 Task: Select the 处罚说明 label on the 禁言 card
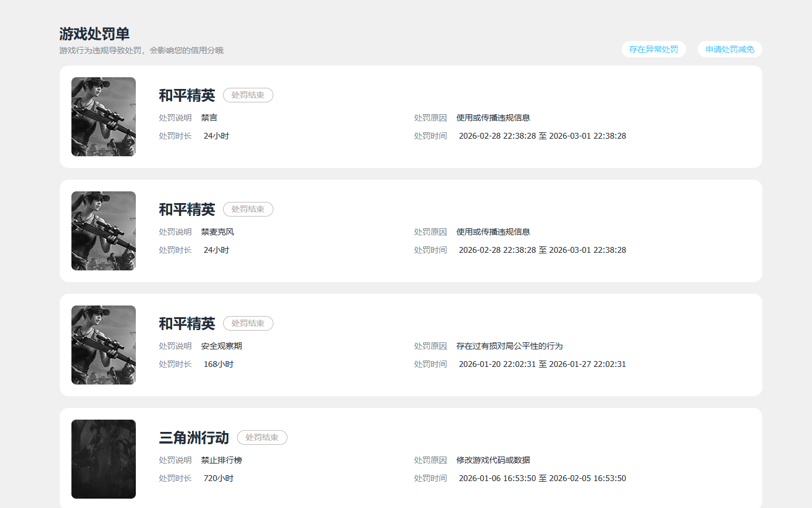pyautogui.click(x=175, y=118)
